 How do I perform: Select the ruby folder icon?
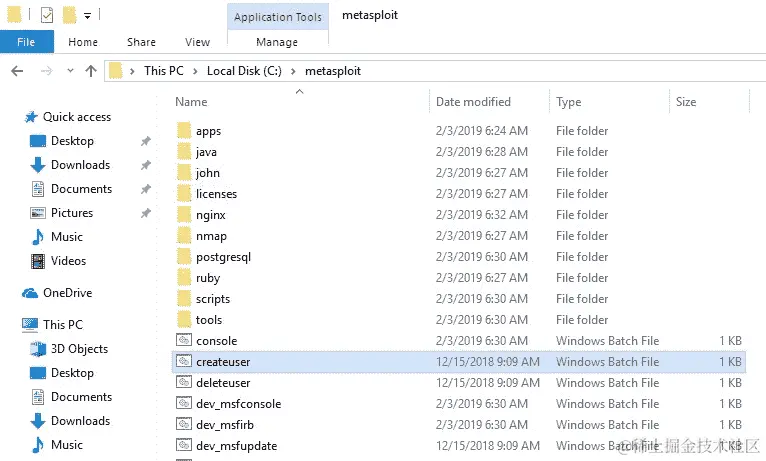tap(184, 277)
